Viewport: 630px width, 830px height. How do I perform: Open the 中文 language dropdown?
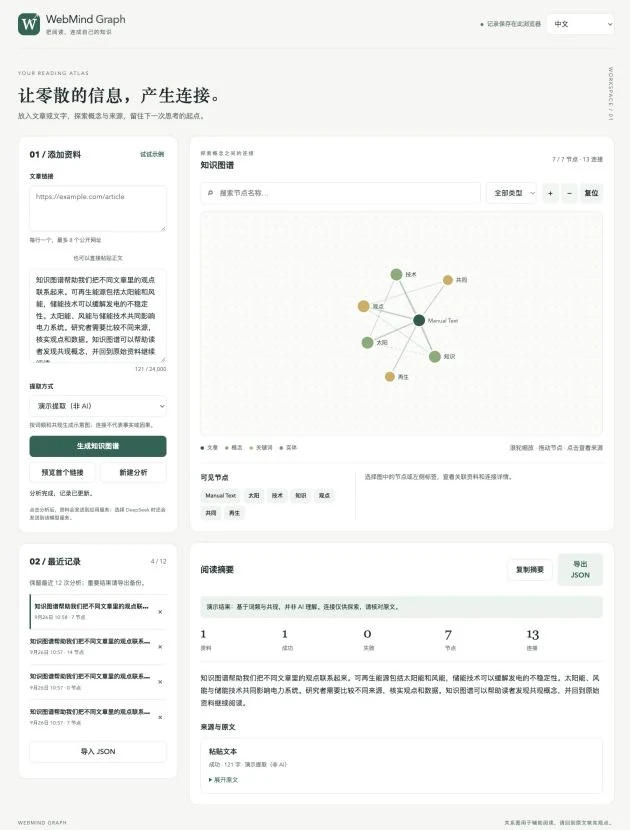click(x=581, y=24)
